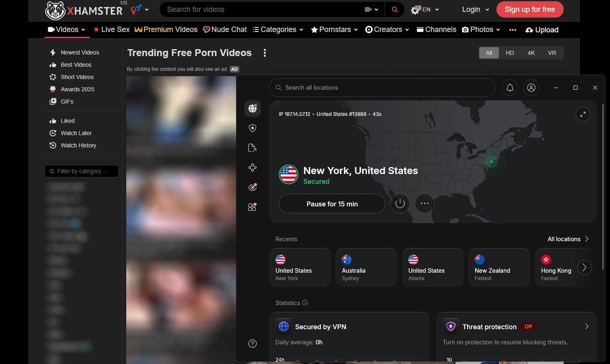610x364 pixels.
Task: Select the HD quality filter
Action: click(x=510, y=53)
